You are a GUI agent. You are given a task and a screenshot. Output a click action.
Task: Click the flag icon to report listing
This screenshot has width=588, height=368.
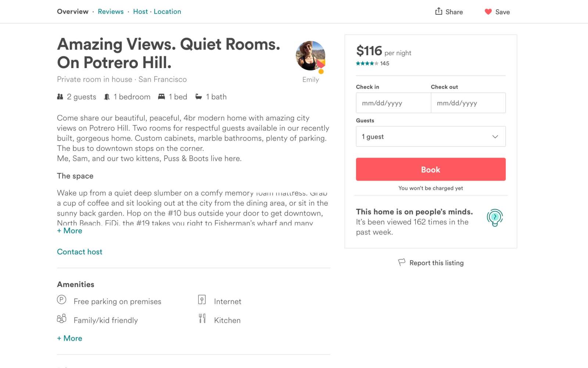pos(401,262)
